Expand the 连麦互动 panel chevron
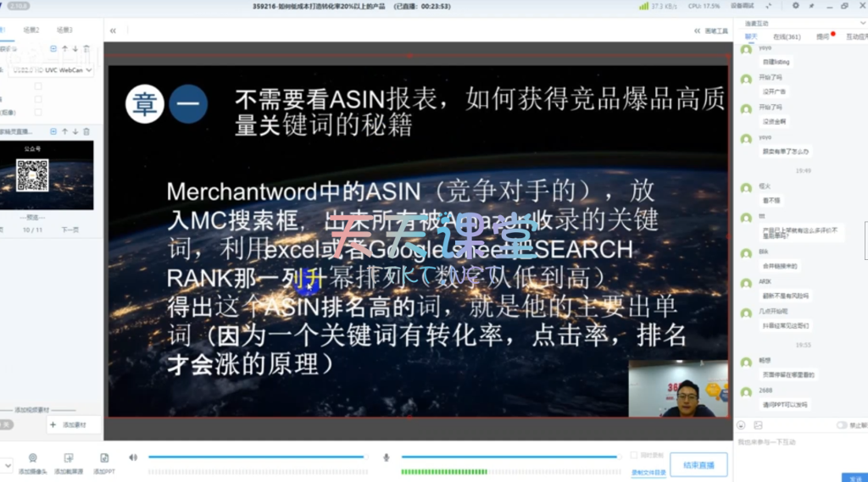The width and height of the screenshot is (868, 482). 862,23
